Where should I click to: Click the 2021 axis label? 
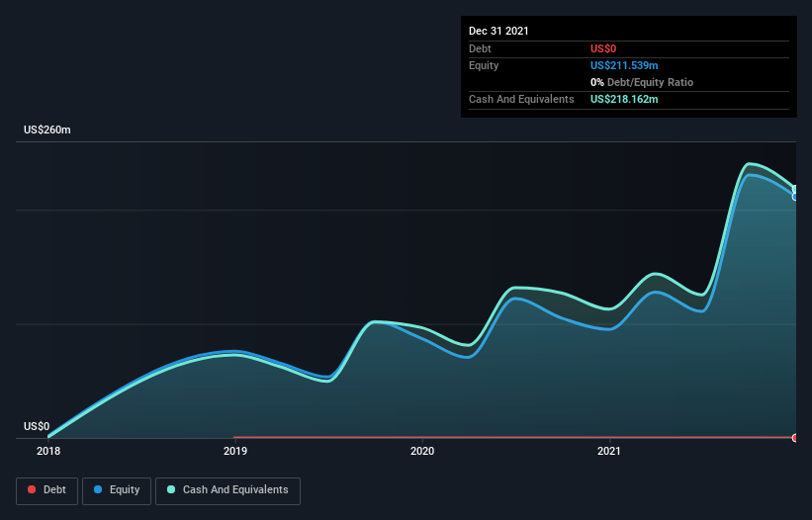point(609,451)
